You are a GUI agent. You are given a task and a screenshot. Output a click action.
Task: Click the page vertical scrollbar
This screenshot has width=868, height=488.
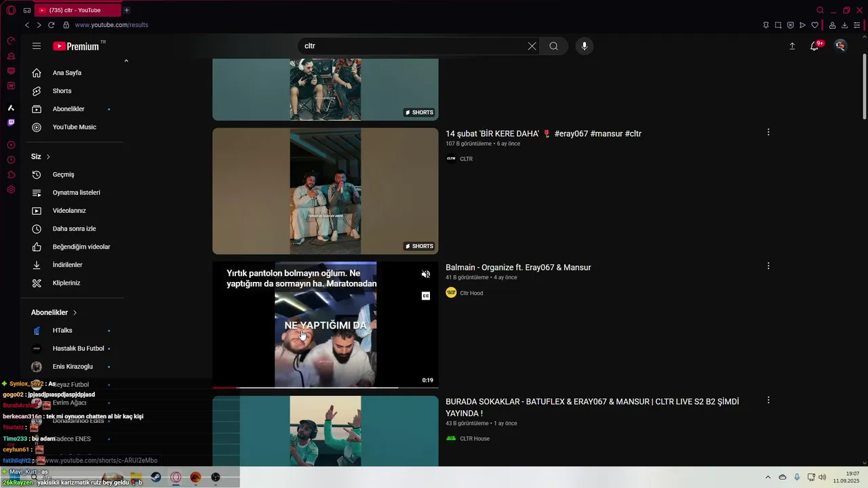click(x=864, y=87)
